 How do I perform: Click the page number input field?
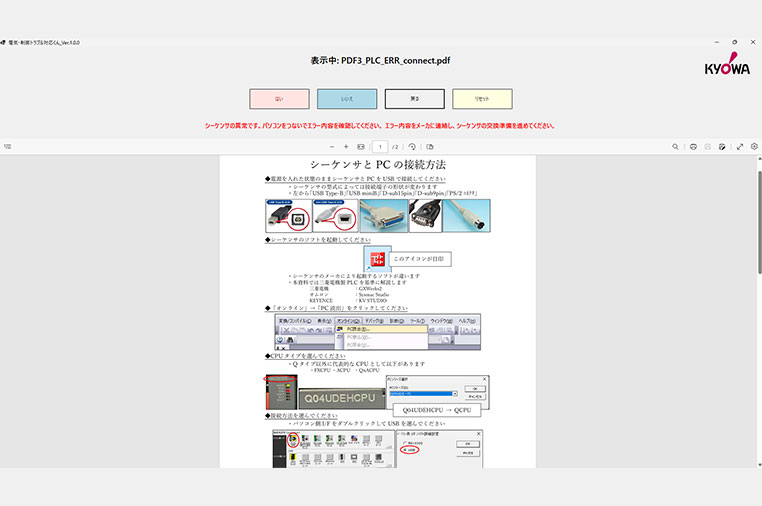click(x=380, y=146)
